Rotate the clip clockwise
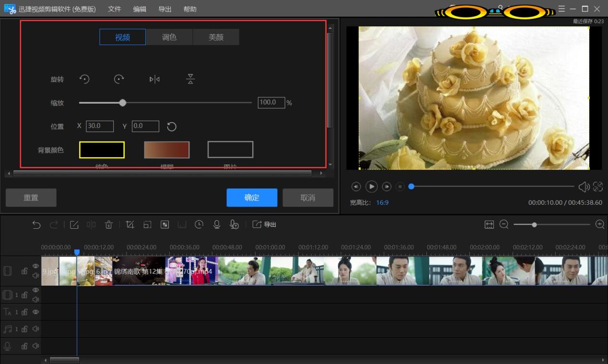The image size is (608, 364). [x=119, y=79]
